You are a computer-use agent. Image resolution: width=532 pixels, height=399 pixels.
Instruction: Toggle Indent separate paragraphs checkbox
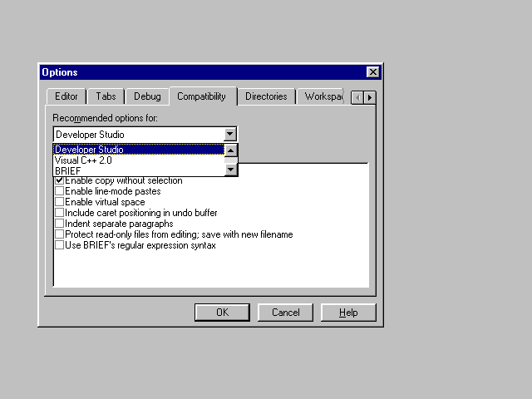(59, 224)
